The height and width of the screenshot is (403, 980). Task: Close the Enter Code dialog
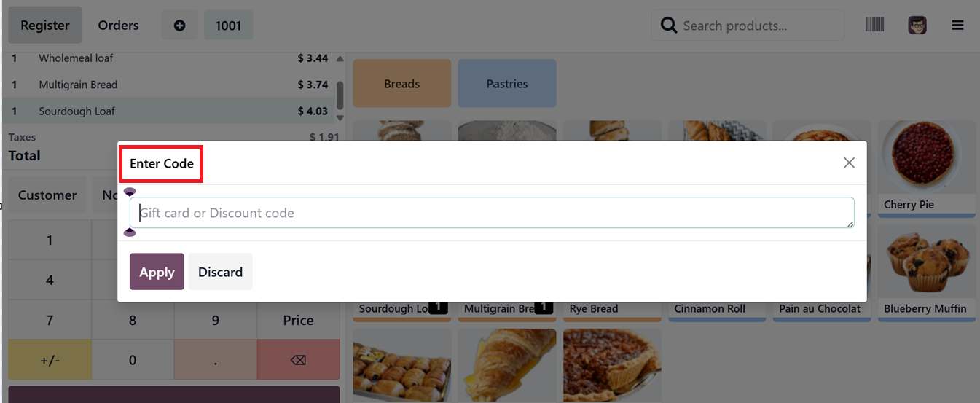point(849,163)
